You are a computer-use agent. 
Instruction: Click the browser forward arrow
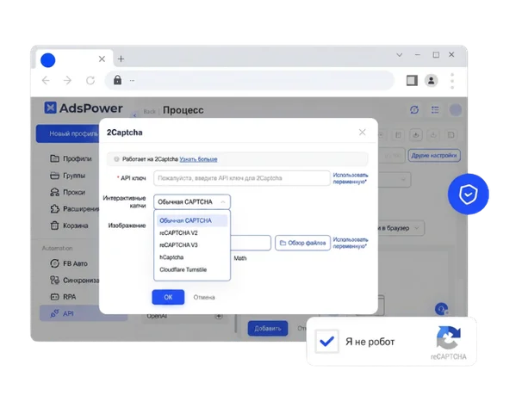pyautogui.click(x=67, y=81)
